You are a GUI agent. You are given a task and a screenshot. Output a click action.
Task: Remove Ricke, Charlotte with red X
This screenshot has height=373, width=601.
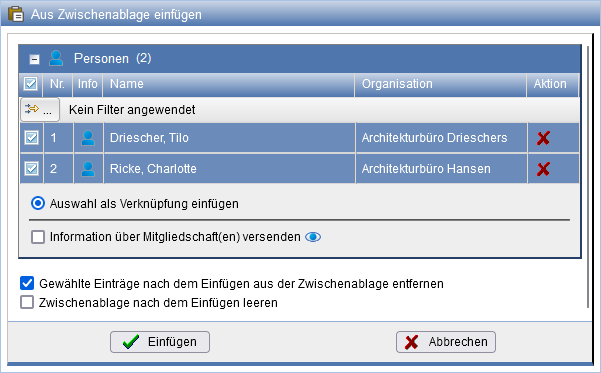click(x=544, y=169)
